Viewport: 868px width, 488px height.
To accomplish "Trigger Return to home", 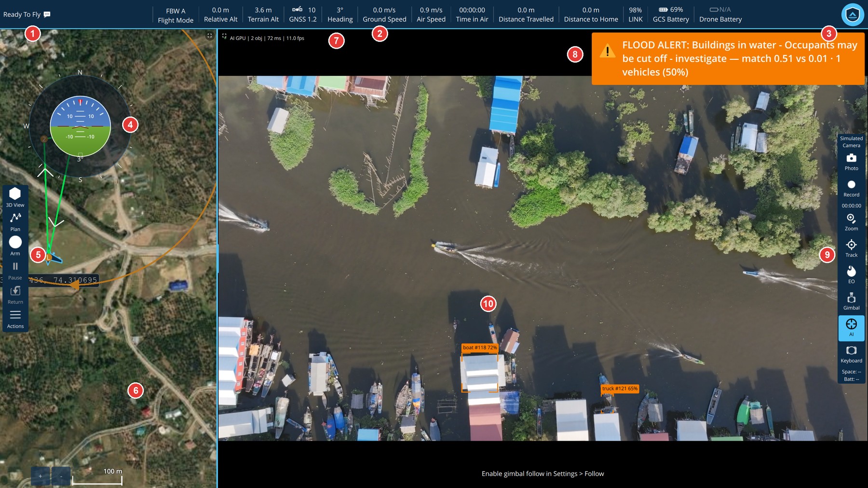I will tap(15, 295).
